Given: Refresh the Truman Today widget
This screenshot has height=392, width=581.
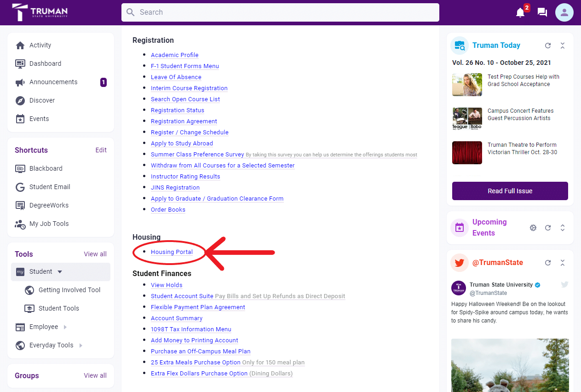Looking at the screenshot, I should (548, 46).
